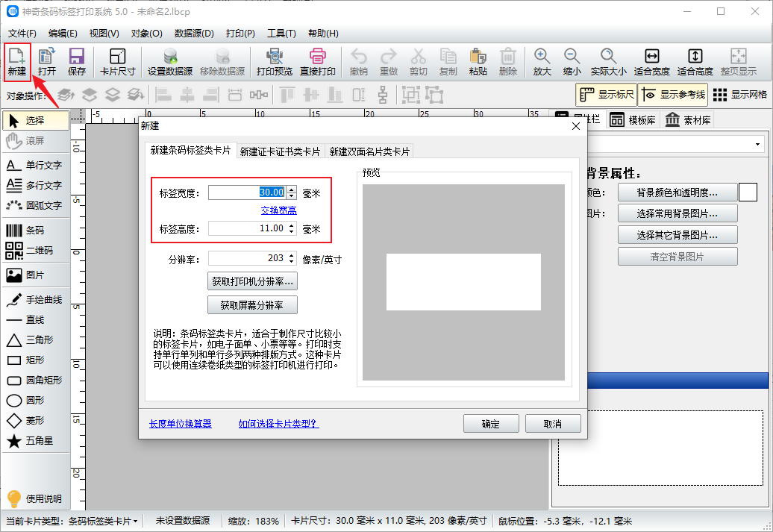Select the 图片 image tool
This screenshot has height=532, width=773.
click(x=36, y=275)
